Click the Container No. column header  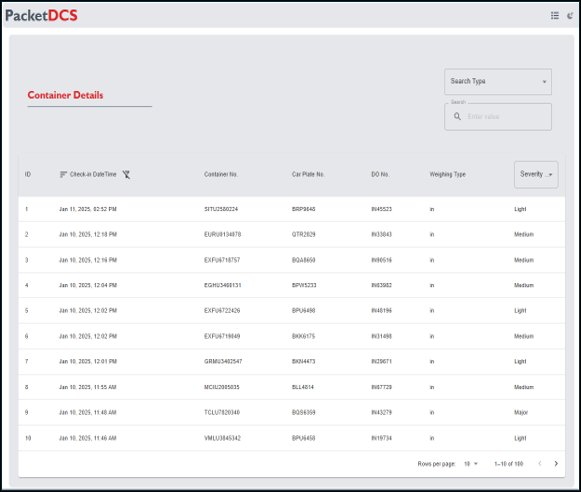221,174
